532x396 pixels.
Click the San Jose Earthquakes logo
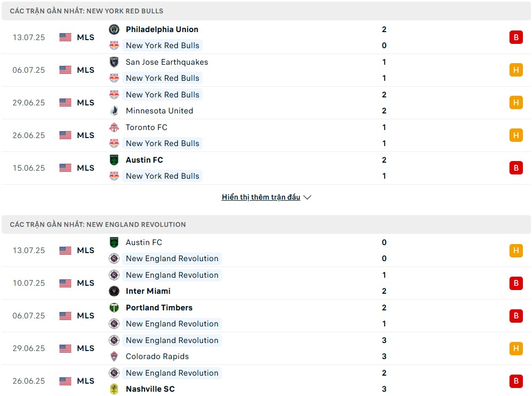pyautogui.click(x=114, y=62)
